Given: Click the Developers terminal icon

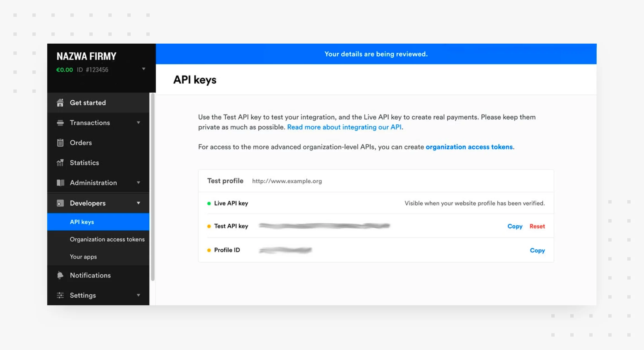Looking at the screenshot, I should (x=60, y=203).
